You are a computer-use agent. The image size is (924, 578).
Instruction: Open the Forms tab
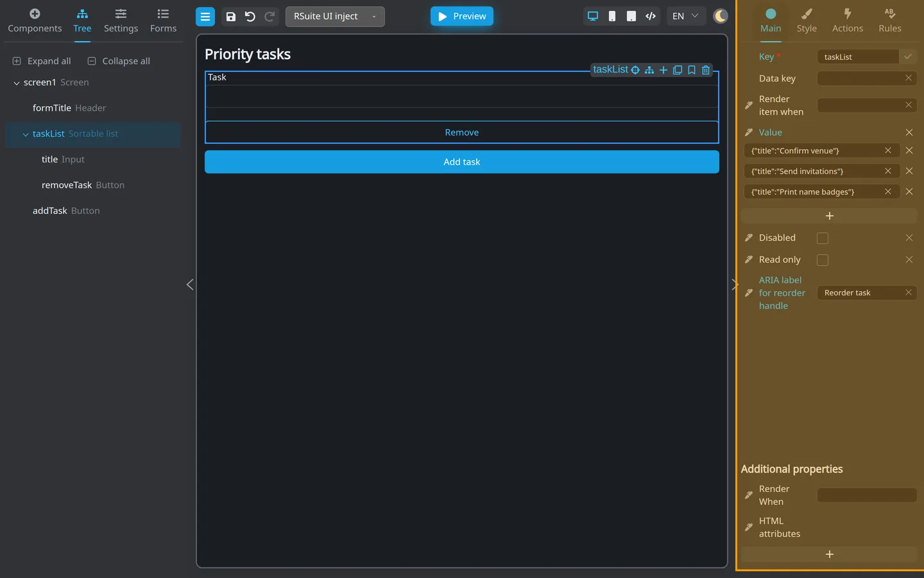coord(163,21)
